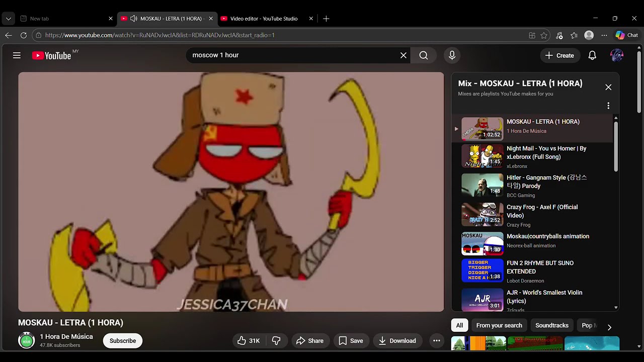Dislike the video with thumbs down
Image resolution: width=644 pixels, height=362 pixels.
pos(276,341)
